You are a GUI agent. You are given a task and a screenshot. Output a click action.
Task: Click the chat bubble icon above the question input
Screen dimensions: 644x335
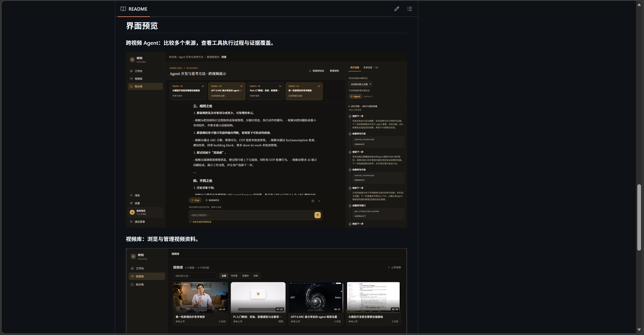(x=313, y=201)
